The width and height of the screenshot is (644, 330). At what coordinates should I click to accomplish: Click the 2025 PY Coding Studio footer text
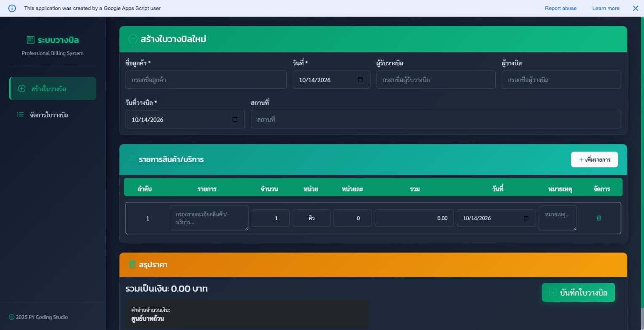coord(42,317)
